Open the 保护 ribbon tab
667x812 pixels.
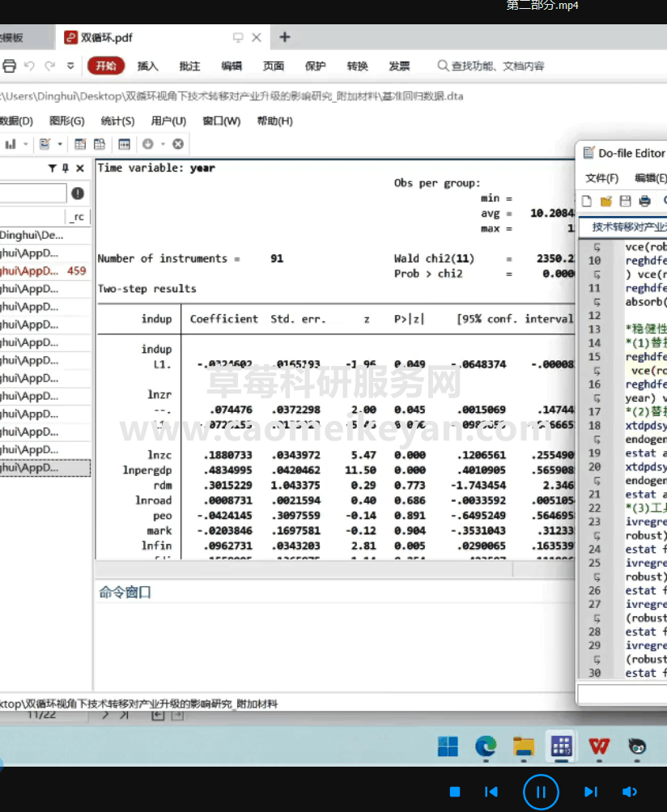pyautogui.click(x=316, y=66)
